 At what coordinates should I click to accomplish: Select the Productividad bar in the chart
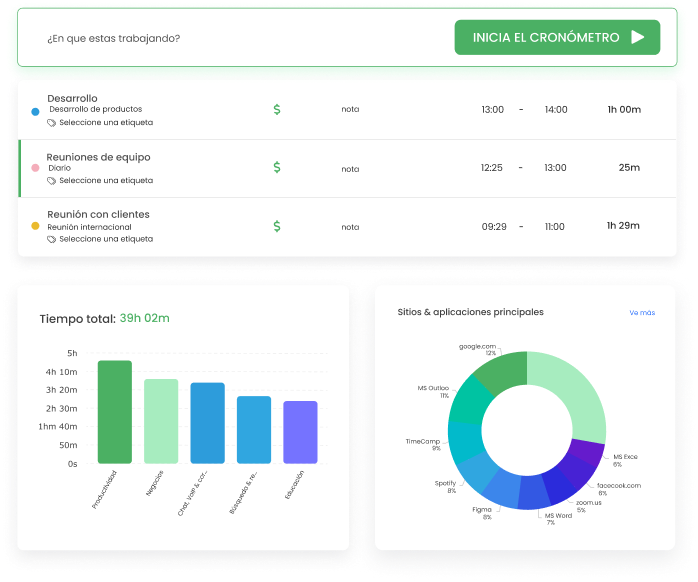coord(114,412)
